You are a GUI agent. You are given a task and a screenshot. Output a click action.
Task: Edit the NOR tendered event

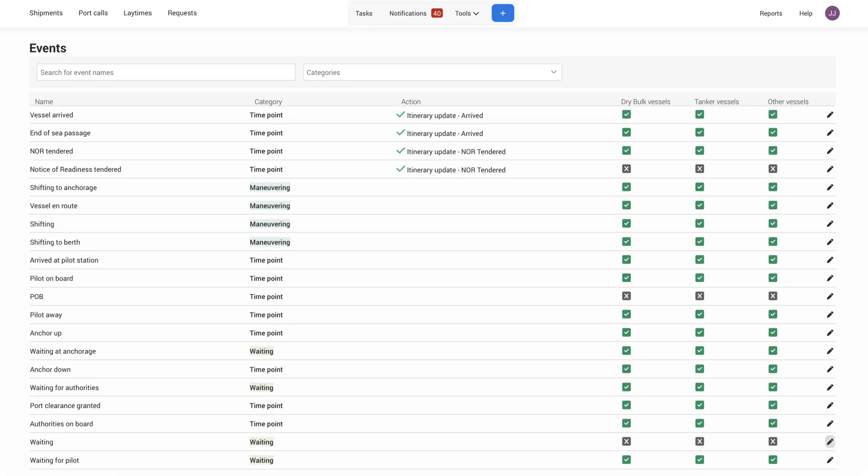click(830, 151)
